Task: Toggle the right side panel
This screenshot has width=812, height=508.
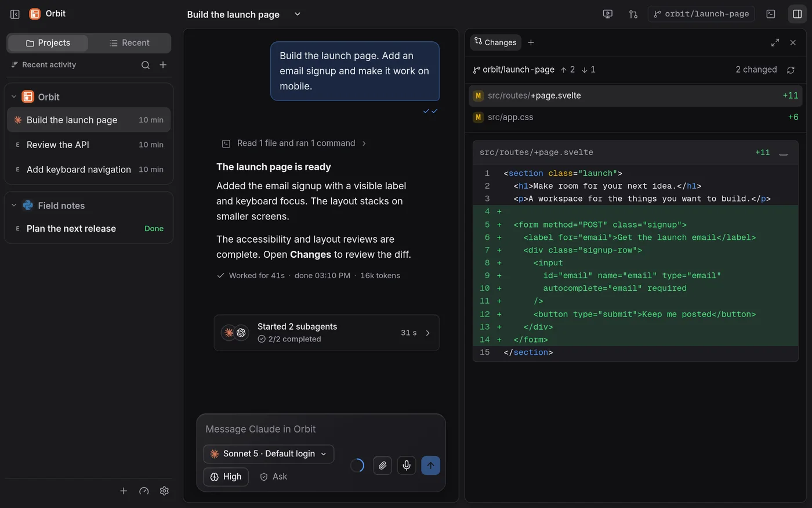Action: (797, 14)
